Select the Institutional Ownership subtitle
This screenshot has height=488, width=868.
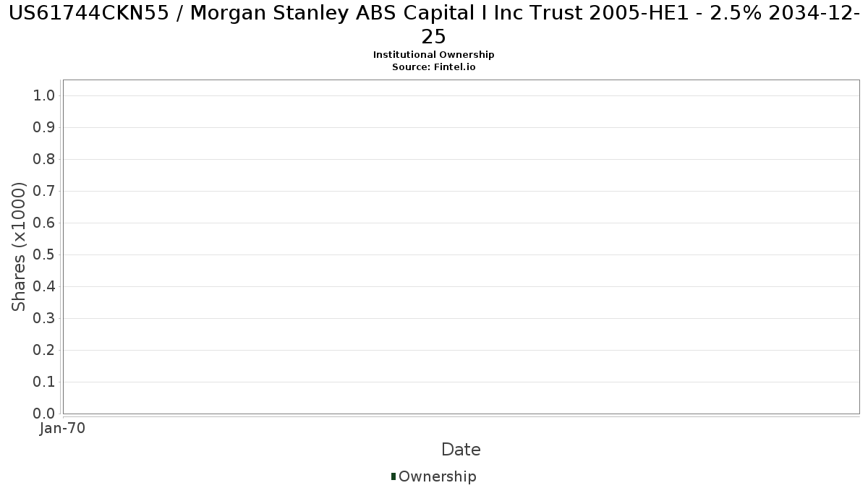(x=433, y=55)
